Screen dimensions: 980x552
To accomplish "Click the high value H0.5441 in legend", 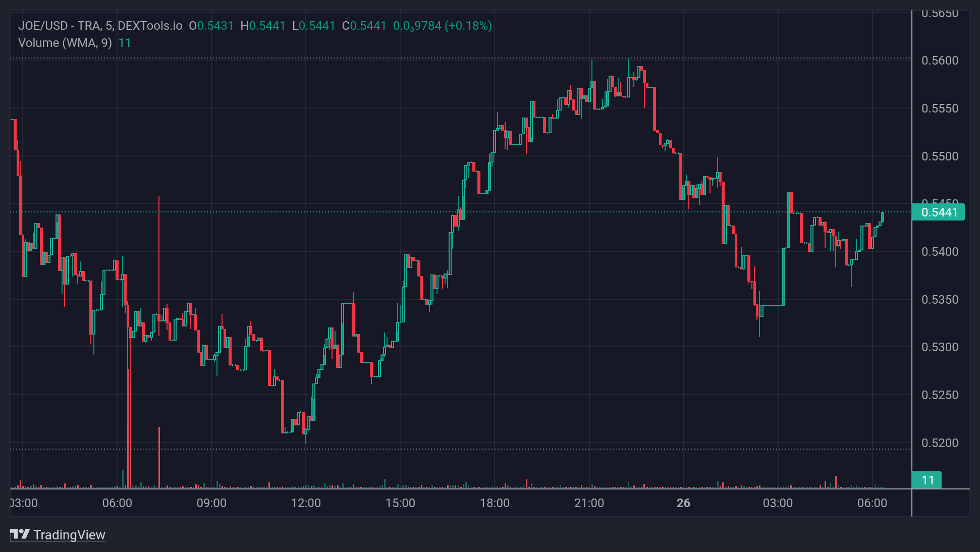I will (263, 26).
